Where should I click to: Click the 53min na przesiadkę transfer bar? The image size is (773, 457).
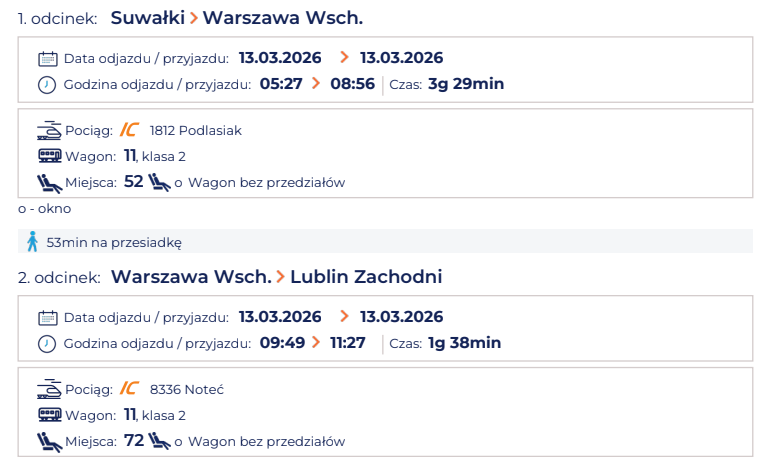pyautogui.click(x=386, y=242)
